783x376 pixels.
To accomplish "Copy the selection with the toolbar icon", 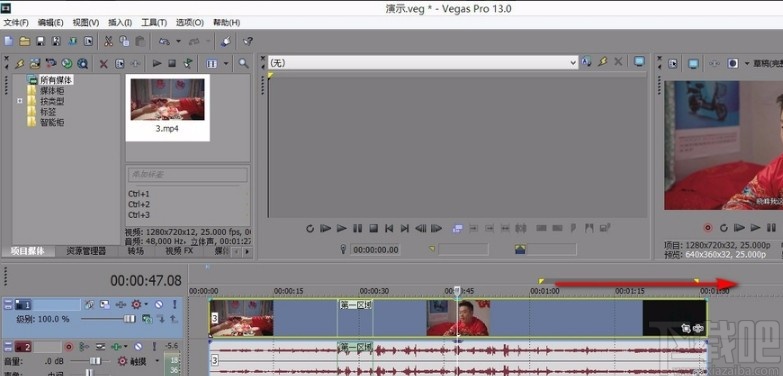I will [124, 41].
